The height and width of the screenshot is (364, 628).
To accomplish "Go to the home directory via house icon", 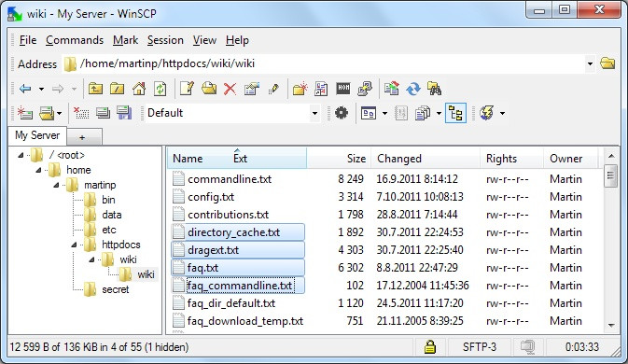I will pyautogui.click(x=139, y=89).
